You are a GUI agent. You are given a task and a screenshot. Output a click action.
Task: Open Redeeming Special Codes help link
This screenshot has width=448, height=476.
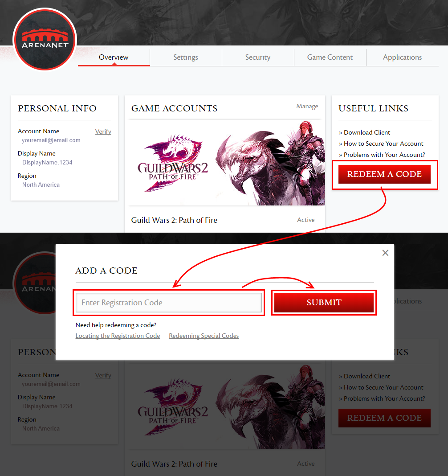(x=204, y=336)
